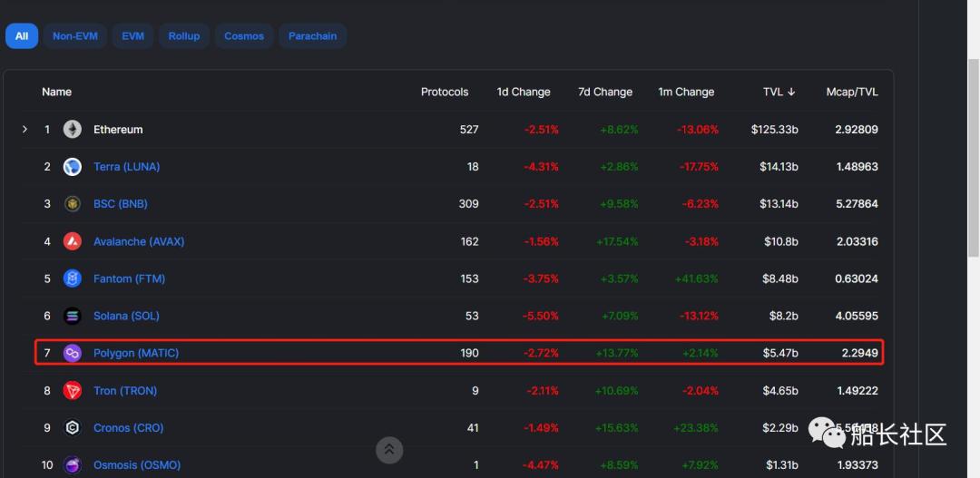The image size is (980, 478).
Task: Open the Tron (TRON) chain link
Action: tap(125, 391)
